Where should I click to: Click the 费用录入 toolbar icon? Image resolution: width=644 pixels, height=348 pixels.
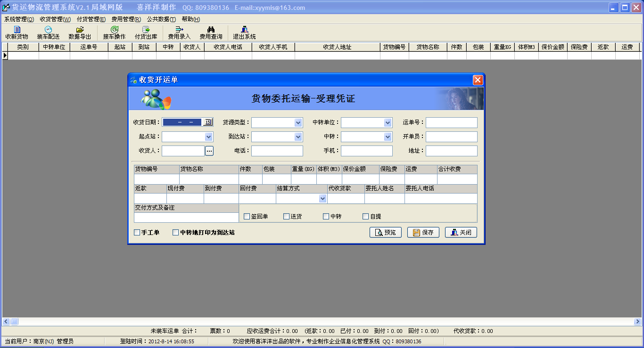pyautogui.click(x=179, y=30)
